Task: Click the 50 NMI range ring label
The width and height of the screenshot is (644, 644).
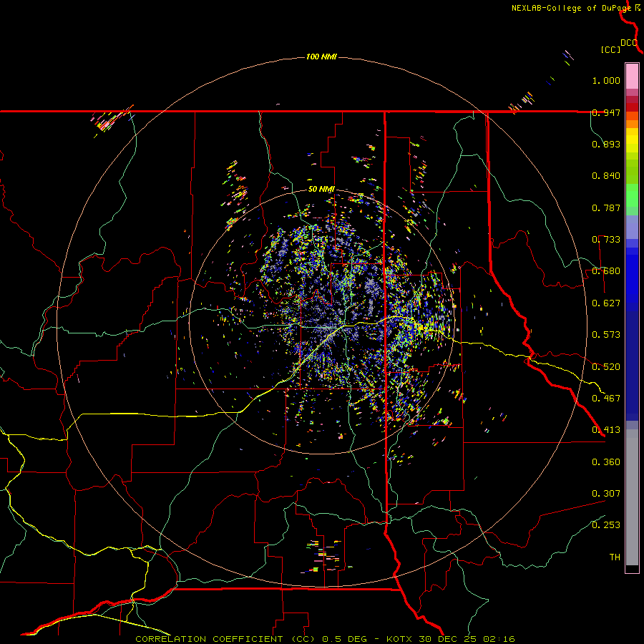Action: pyautogui.click(x=321, y=190)
